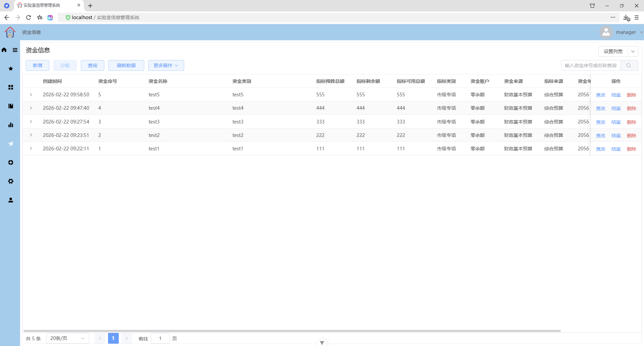The width and height of the screenshot is (644, 346).
Task: Open a new browser tab with plus
Action: (90, 6)
